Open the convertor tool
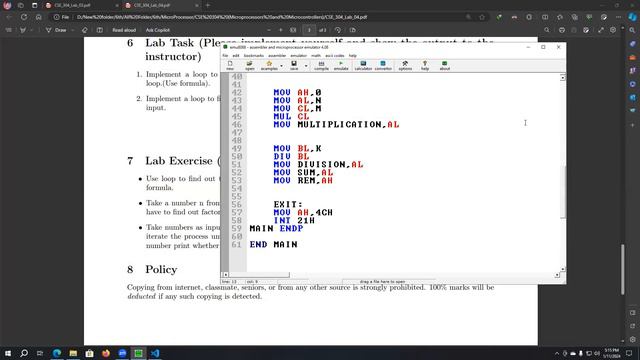The image size is (640, 360). pos(383,65)
